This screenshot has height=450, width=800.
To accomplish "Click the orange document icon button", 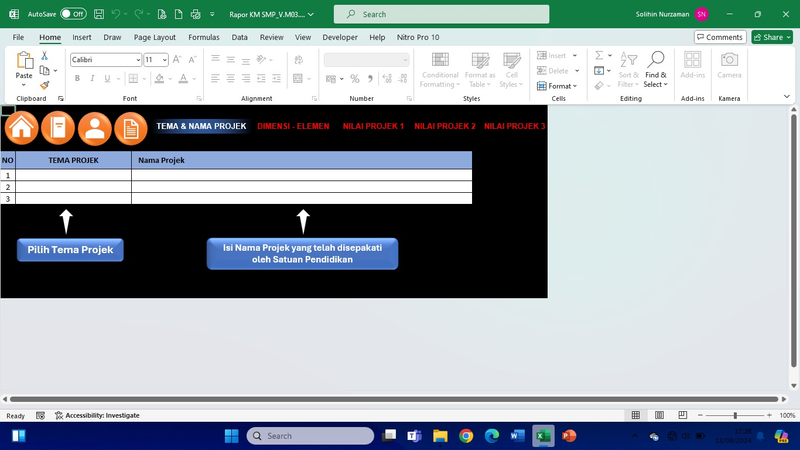I will pyautogui.click(x=131, y=129).
